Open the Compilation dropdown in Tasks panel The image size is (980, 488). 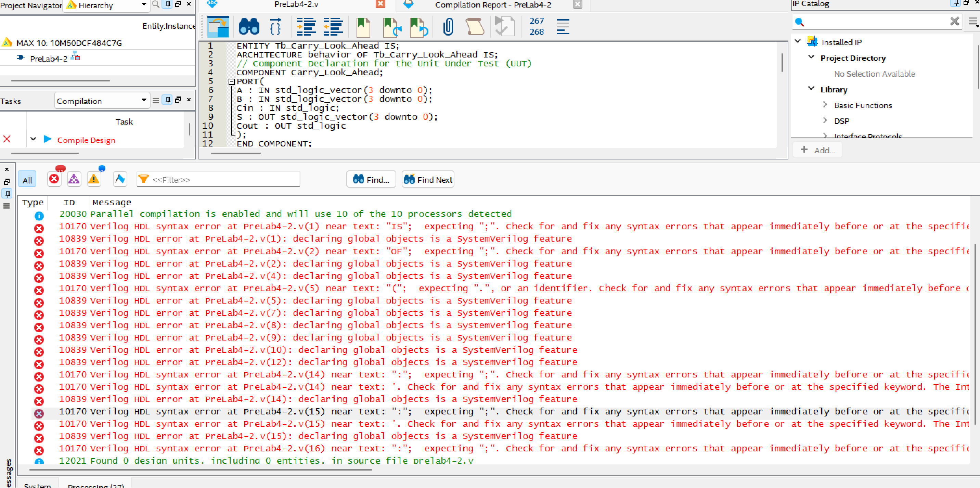click(102, 101)
